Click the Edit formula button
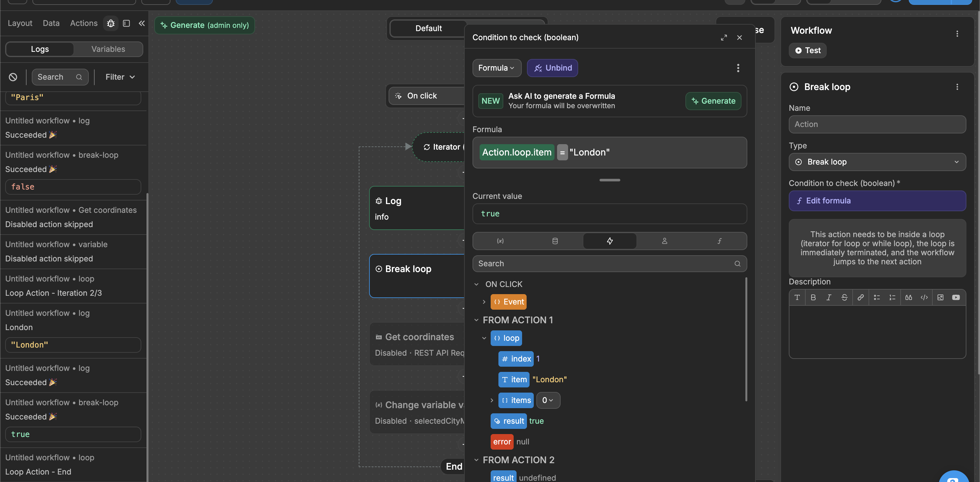The image size is (980, 482). (877, 201)
